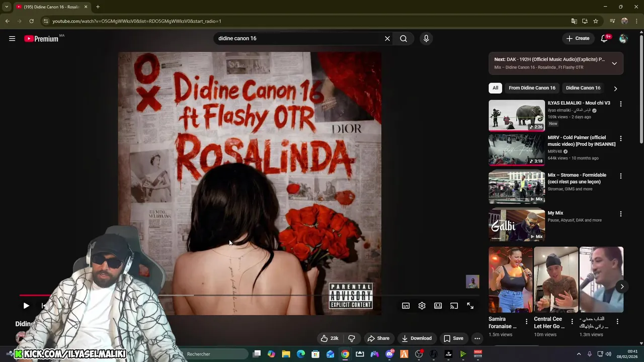Image resolution: width=644 pixels, height=362 pixels.
Task: Open options for Samira l'oranaise short
Action: coord(526,321)
